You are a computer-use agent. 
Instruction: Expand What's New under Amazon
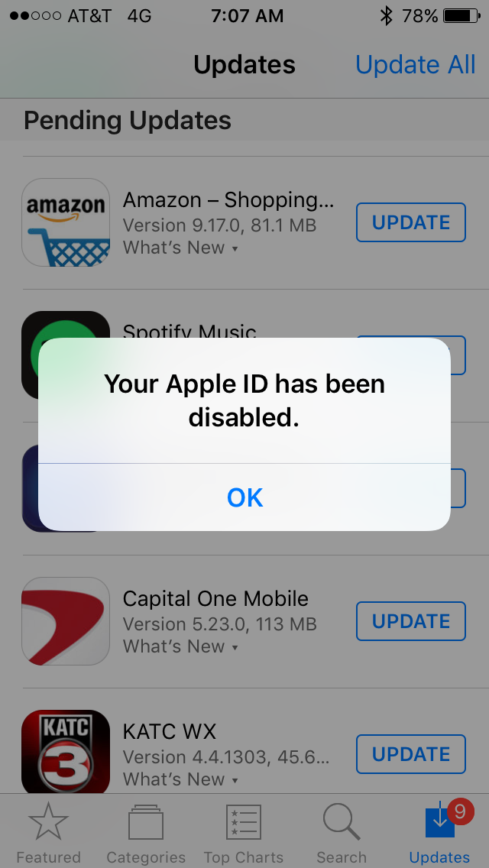tap(180, 248)
